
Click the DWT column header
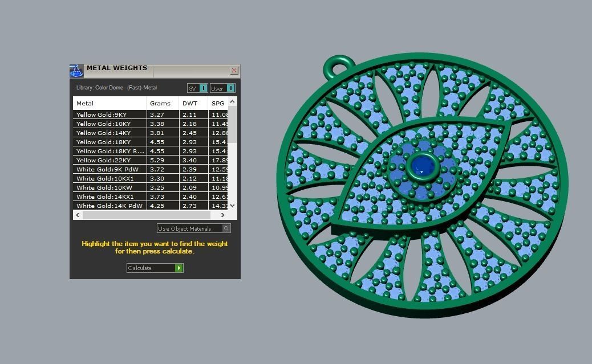[193, 103]
